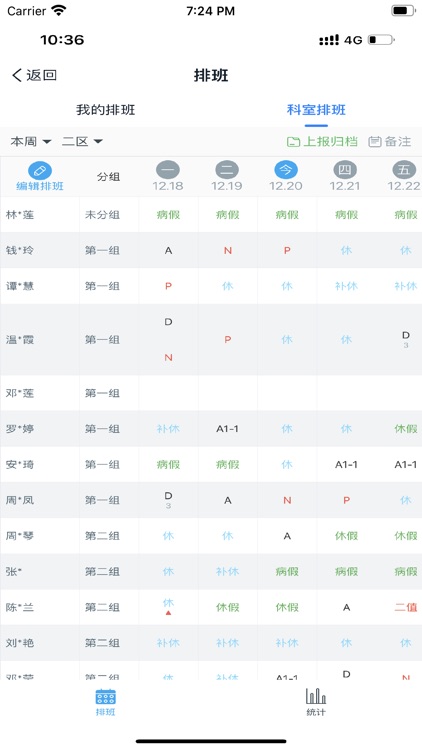The width and height of the screenshot is (422, 750).
Task: Open the 本周 week dropdown
Action: pyautogui.click(x=31, y=142)
